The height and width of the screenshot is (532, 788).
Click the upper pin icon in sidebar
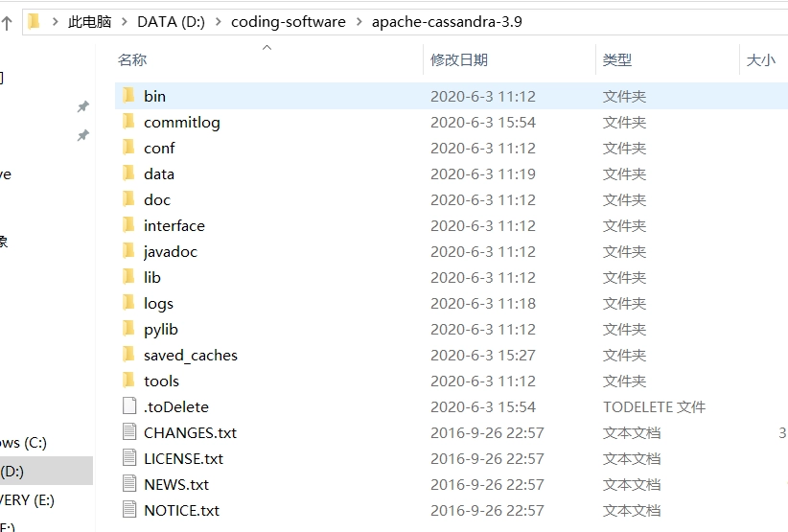[x=82, y=106]
